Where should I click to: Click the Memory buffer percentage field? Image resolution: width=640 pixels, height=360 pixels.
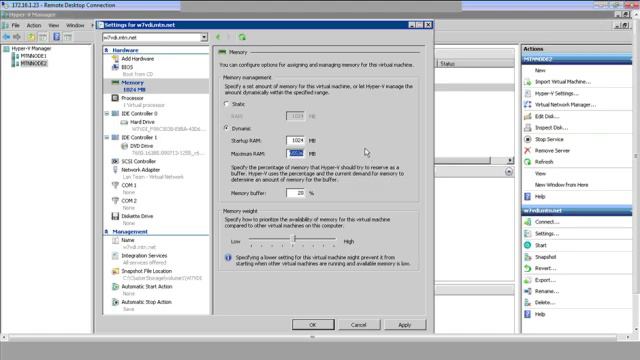[x=296, y=193]
